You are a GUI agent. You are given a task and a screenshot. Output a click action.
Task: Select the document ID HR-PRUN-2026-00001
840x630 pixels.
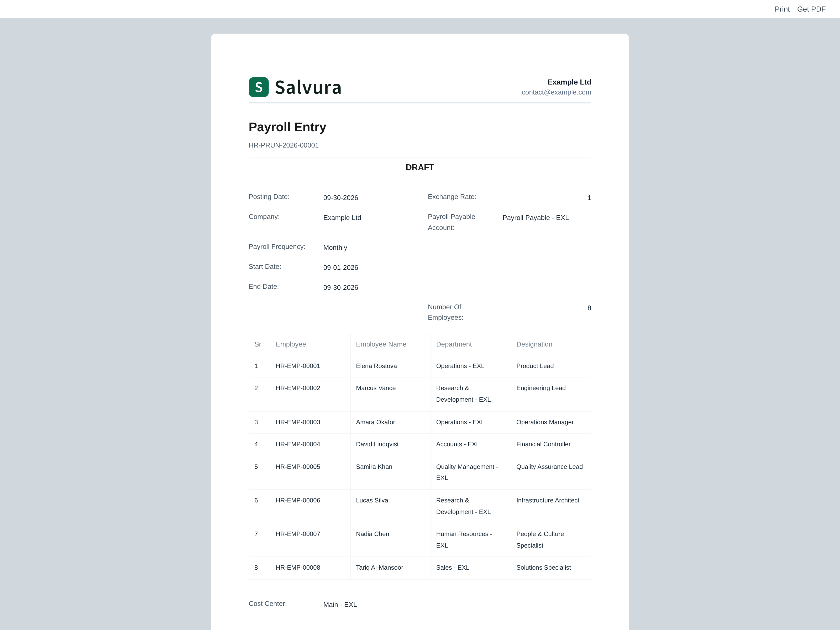point(284,145)
